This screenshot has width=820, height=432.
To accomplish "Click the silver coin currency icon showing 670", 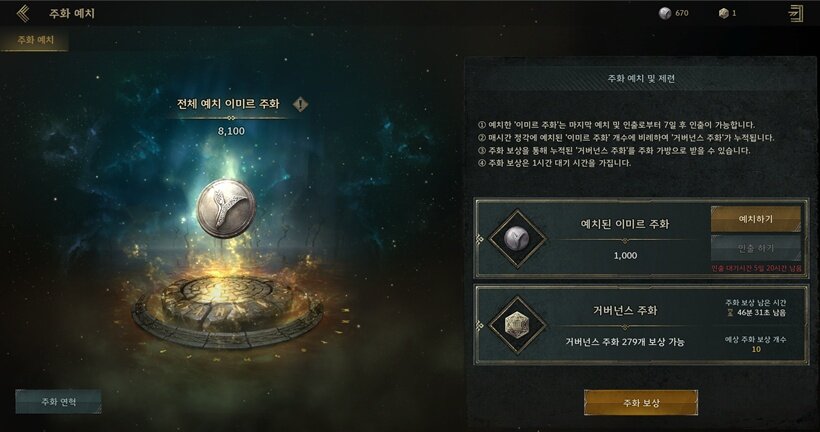I will [x=665, y=13].
